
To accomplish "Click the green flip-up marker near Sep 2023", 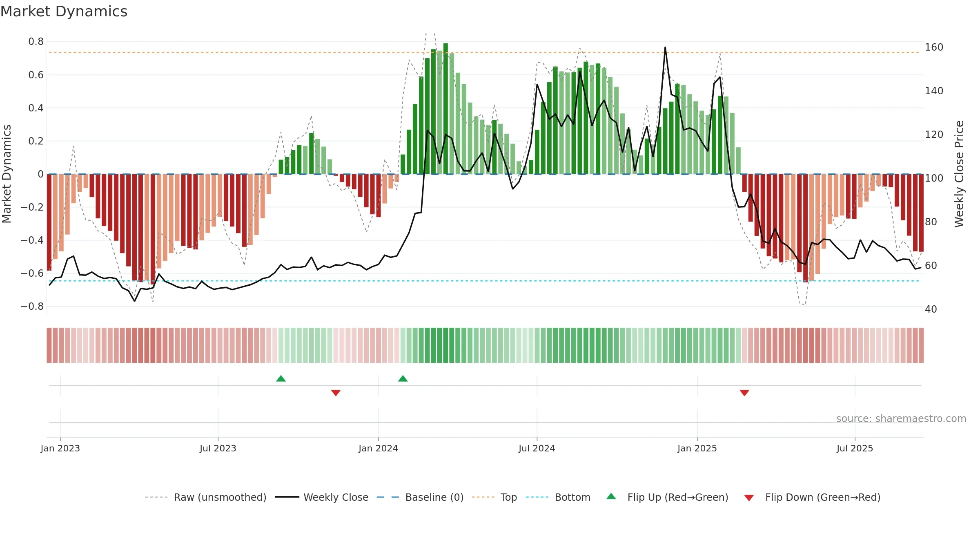I will [281, 378].
